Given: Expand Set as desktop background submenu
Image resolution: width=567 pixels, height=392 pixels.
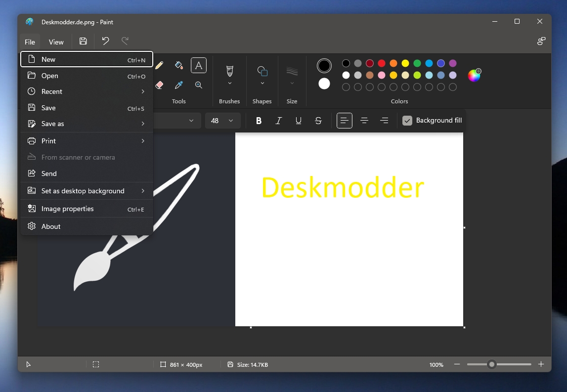Looking at the screenshot, I should [87, 191].
